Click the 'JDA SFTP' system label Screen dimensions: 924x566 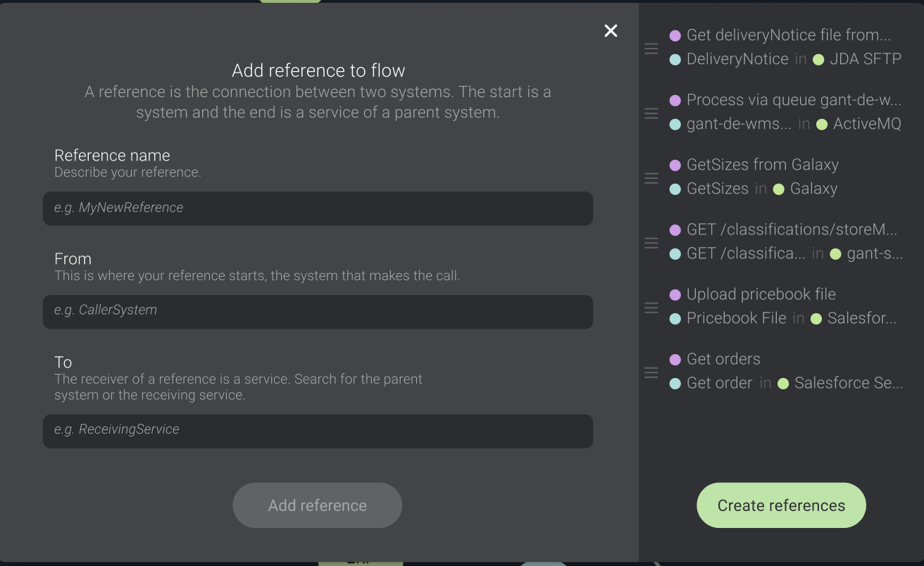[x=866, y=59]
